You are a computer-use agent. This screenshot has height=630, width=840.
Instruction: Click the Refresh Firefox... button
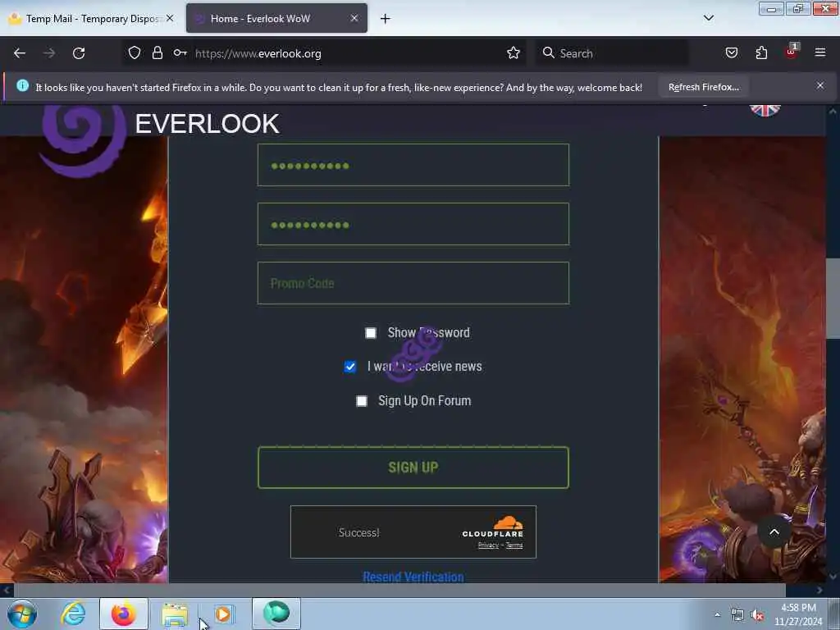[x=703, y=87]
